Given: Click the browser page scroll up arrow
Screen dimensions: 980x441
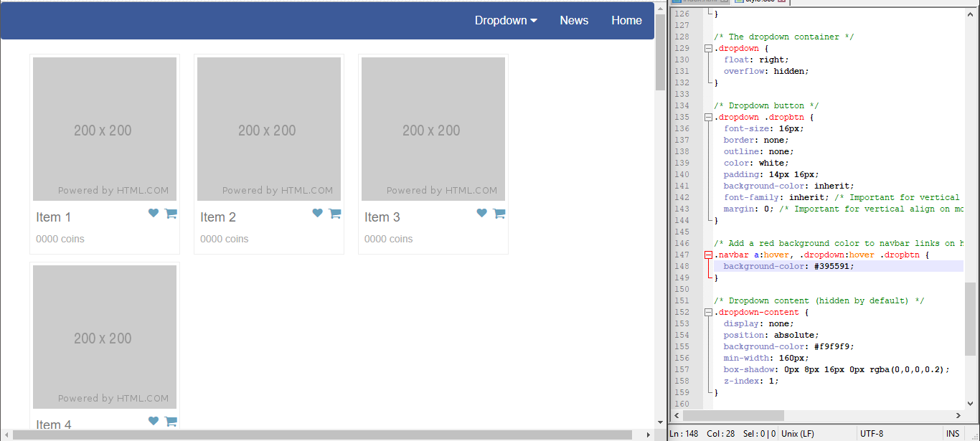Looking at the screenshot, I should [660, 6].
